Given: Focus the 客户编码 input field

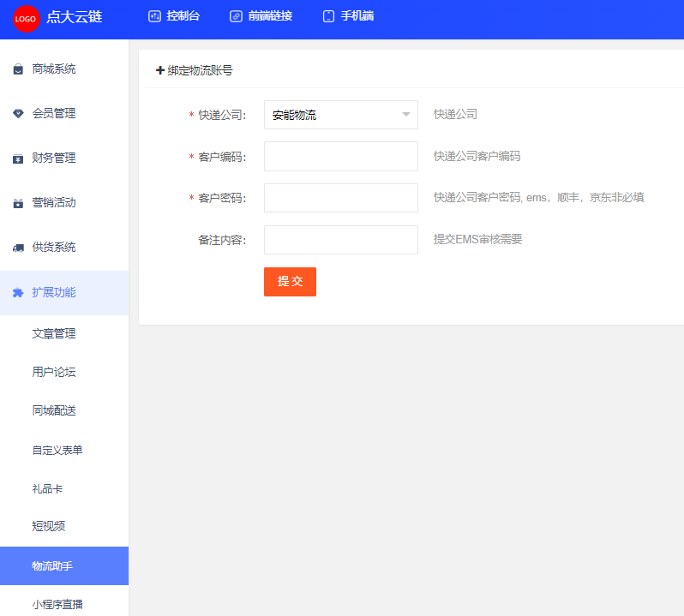Looking at the screenshot, I should [x=340, y=156].
